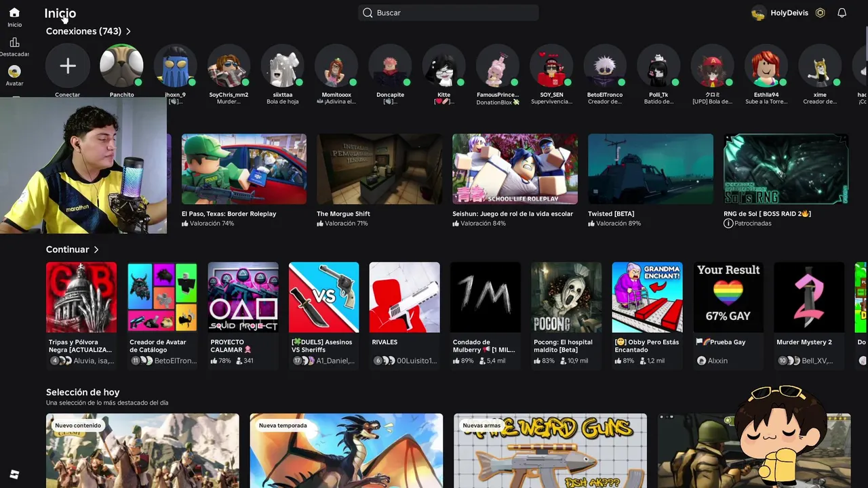Continue Obby Pero Estás Encantado game

pos(647,298)
